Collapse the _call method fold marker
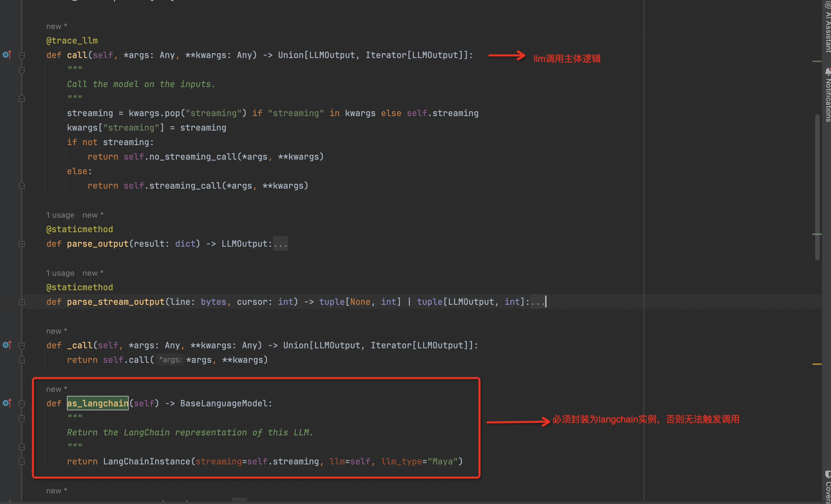This screenshot has height=504, width=831. click(x=21, y=346)
